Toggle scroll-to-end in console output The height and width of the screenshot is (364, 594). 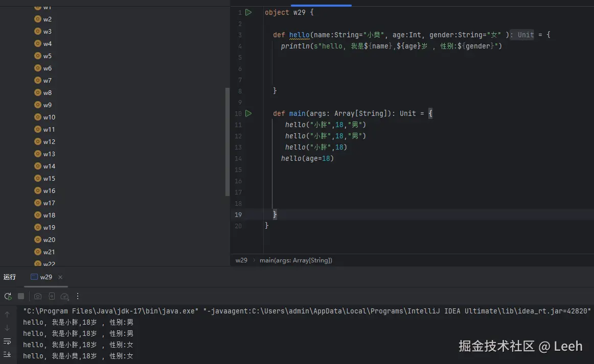(x=7, y=354)
